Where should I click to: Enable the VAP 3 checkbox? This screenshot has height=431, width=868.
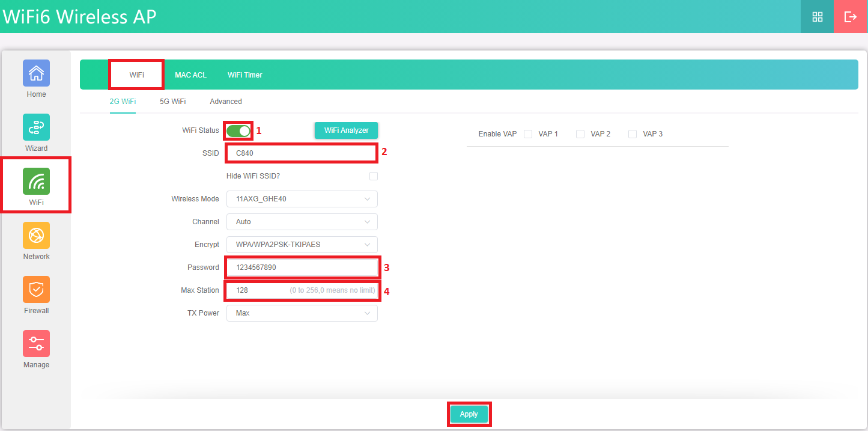pos(633,134)
